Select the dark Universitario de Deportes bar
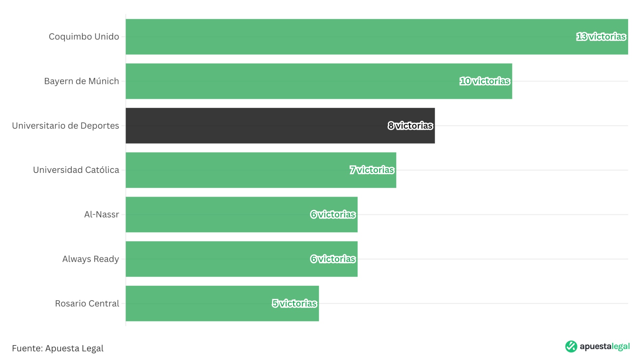641x364 pixels. pos(256,126)
